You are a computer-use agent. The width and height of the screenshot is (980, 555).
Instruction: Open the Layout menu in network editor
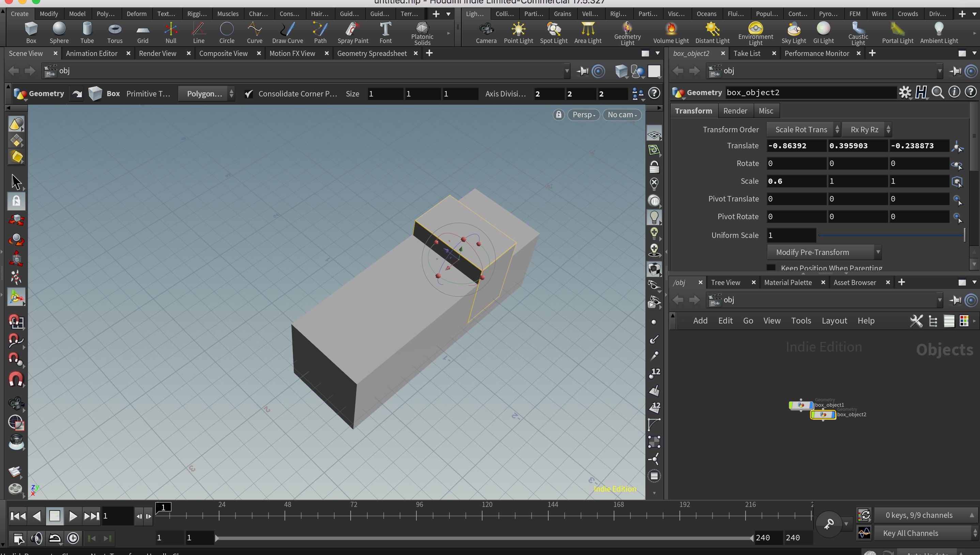[x=834, y=320]
